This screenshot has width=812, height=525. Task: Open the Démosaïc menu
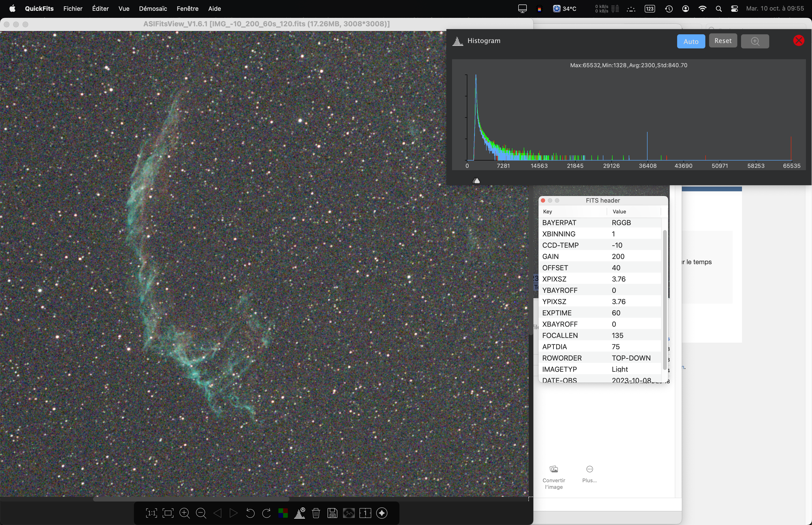(153, 8)
